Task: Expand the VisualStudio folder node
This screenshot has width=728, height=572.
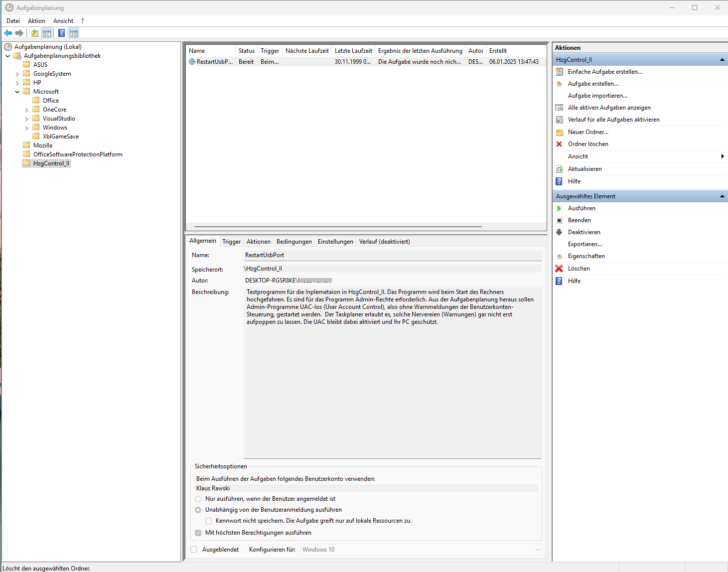Action: [27, 119]
